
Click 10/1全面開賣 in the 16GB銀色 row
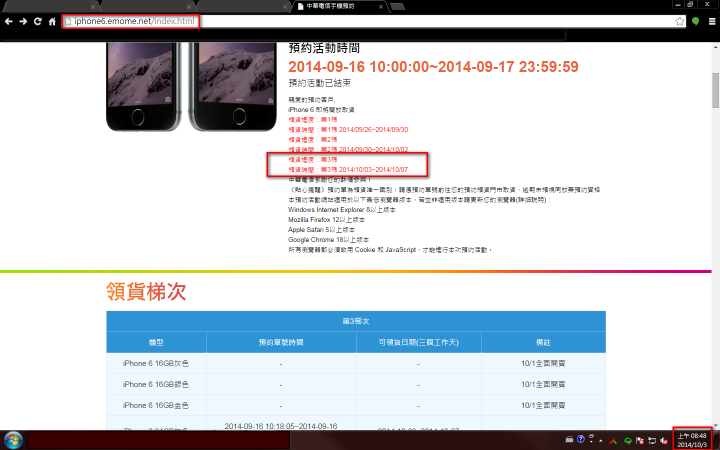[543, 384]
